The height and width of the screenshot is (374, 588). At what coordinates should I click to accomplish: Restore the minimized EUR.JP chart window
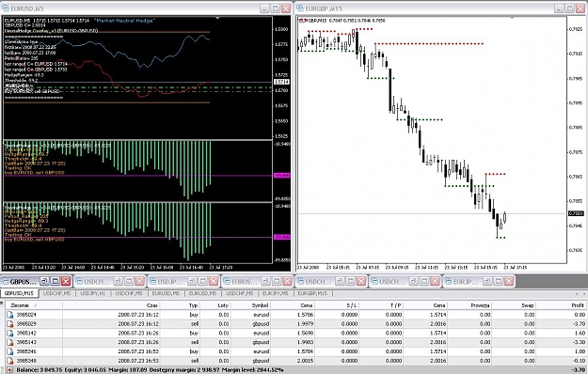click(487, 281)
